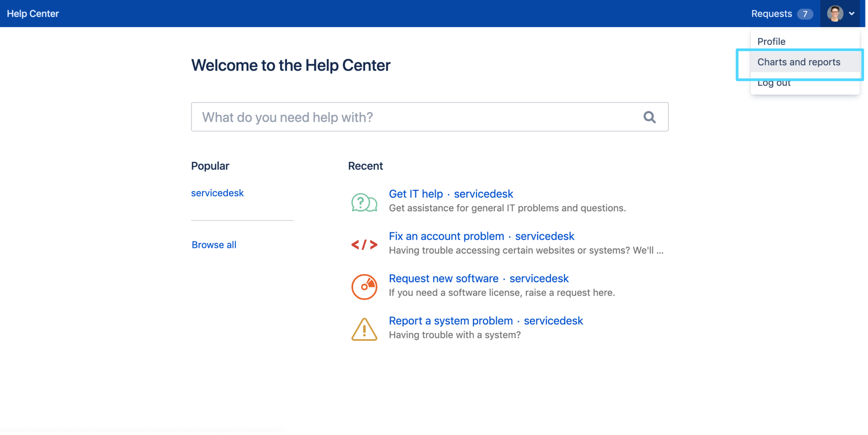The height and width of the screenshot is (435, 868).
Task: Select Charts and reports from the menu
Action: click(x=799, y=62)
